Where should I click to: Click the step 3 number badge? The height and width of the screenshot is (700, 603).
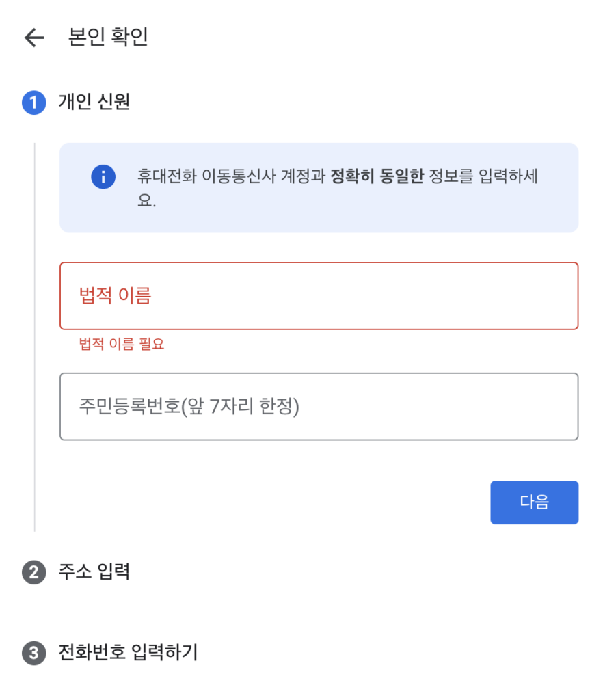(33, 654)
